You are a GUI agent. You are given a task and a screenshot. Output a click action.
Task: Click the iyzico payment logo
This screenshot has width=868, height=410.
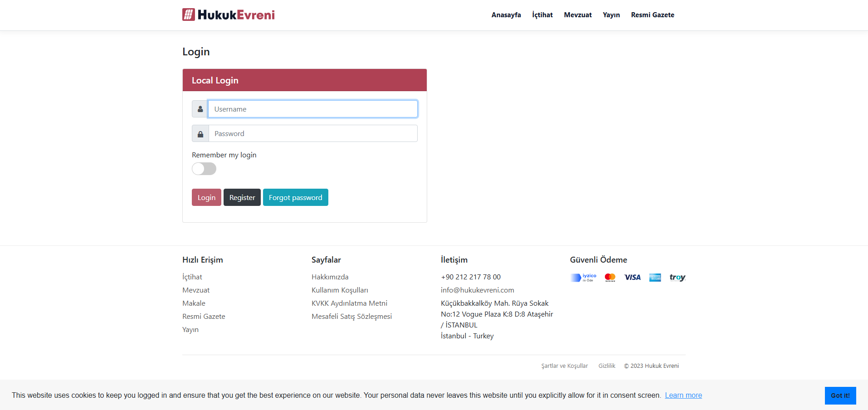click(583, 278)
